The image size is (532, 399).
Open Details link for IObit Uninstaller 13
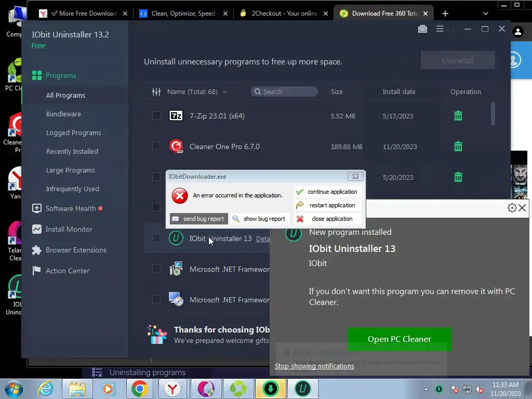[x=263, y=239]
